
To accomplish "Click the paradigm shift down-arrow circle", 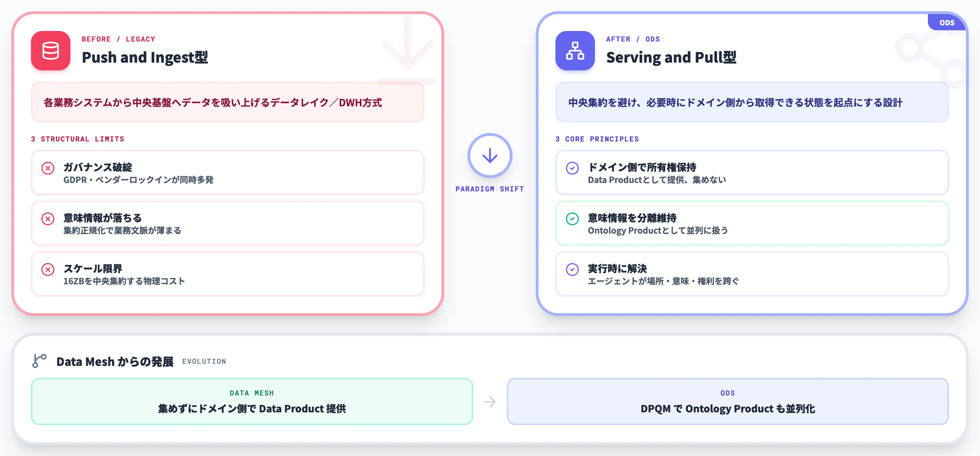I will (x=490, y=156).
